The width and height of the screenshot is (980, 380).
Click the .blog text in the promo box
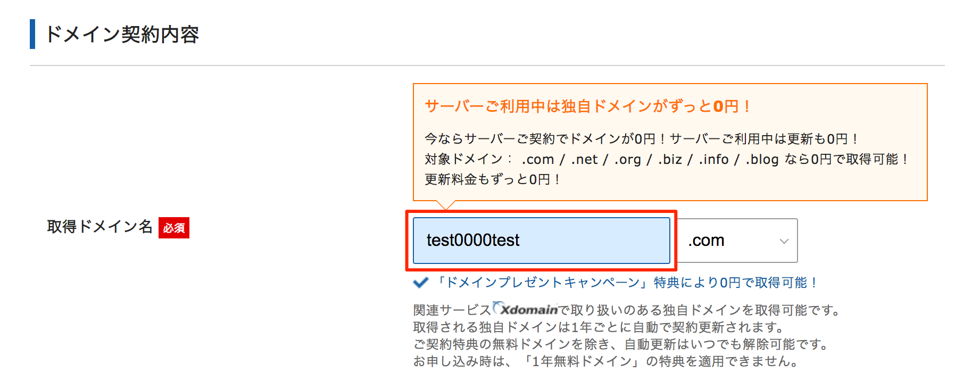pyautogui.click(x=762, y=159)
